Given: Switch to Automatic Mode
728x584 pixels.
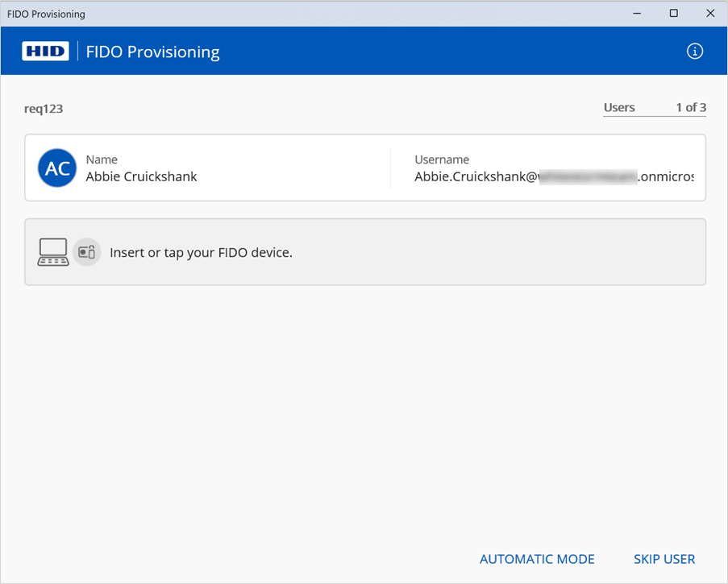Looking at the screenshot, I should 537,559.
